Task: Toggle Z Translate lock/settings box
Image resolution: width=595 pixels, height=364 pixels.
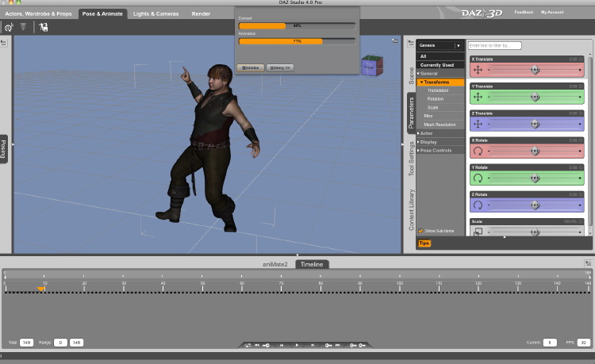Action: click(581, 113)
